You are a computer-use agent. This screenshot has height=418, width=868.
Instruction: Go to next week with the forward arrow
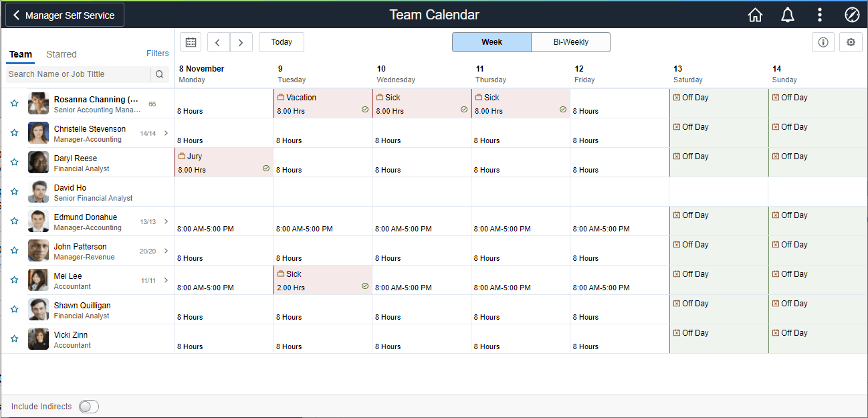[241, 41]
